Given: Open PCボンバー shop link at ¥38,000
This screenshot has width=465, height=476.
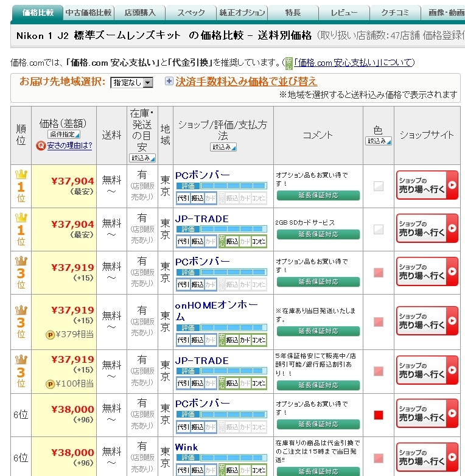Looking at the screenshot, I should click(203, 404).
